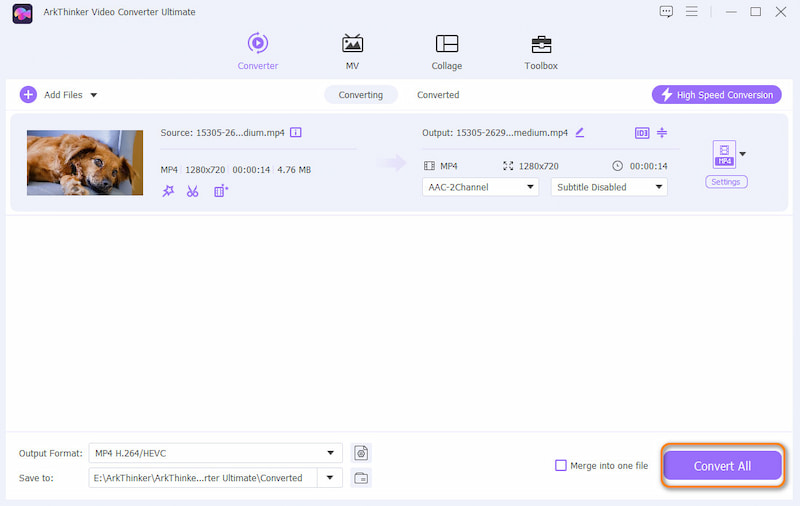Viewport: 800px width, 506px height.
Task: Rename output file with pencil icon
Action: (x=580, y=133)
